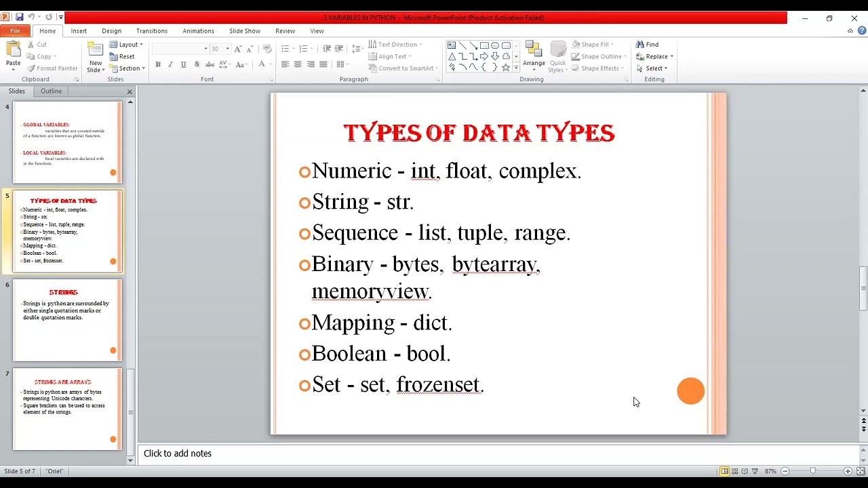
Task: Select slide 4 Global Variables thumbnail
Action: pos(68,142)
